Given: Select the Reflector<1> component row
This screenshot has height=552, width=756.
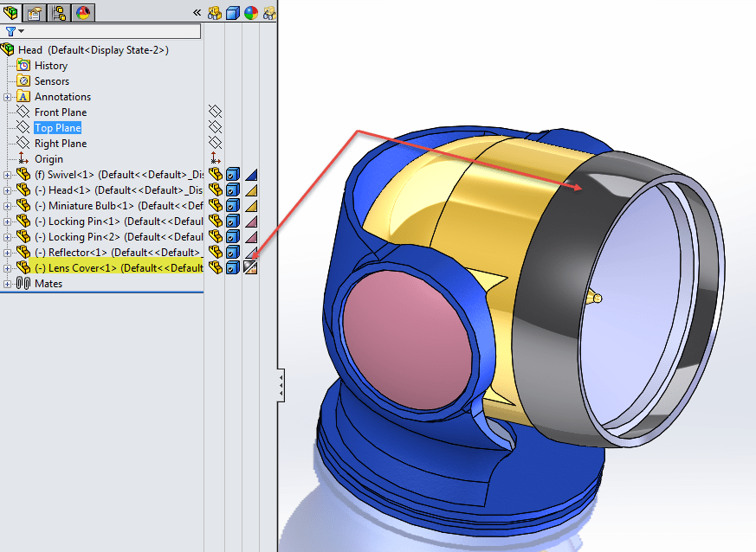Looking at the screenshot, I should point(110,253).
